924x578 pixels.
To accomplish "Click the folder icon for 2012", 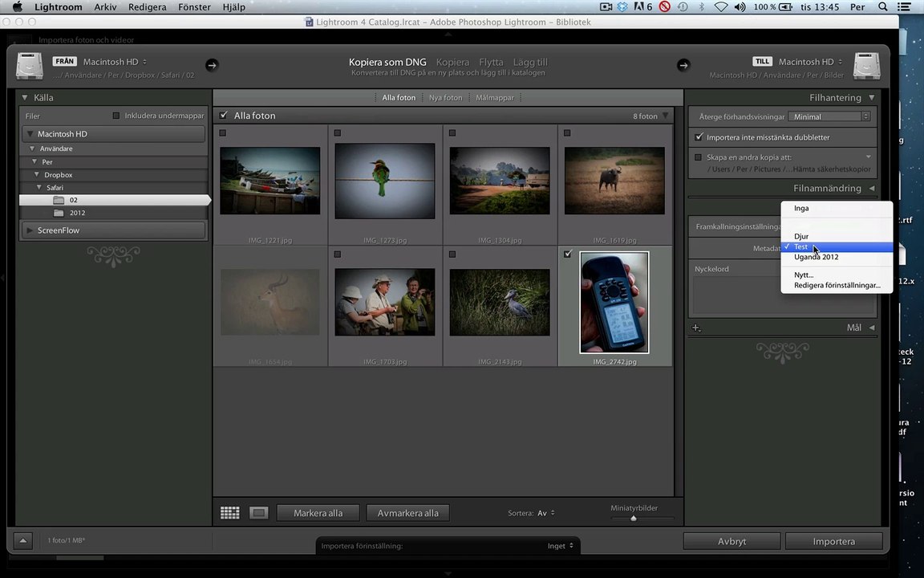I will pyautogui.click(x=59, y=213).
